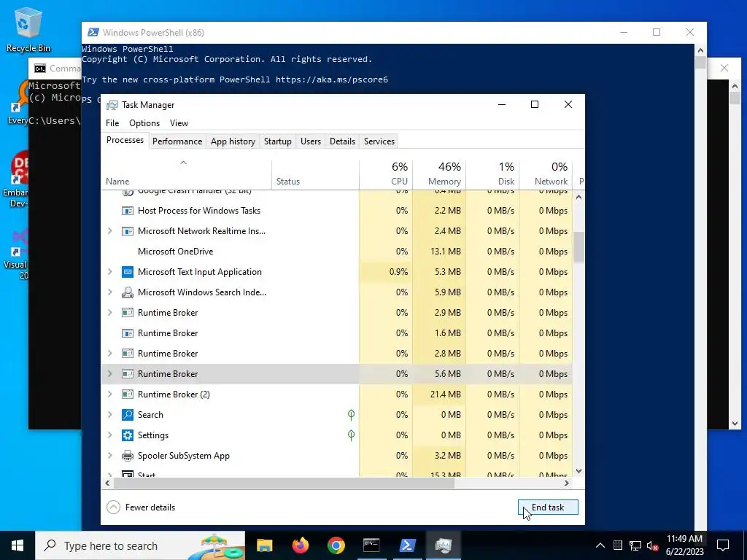Click the horizontal scrollbar thumb in Task Manager
Viewport: 747px width, 560px height.
[284, 483]
